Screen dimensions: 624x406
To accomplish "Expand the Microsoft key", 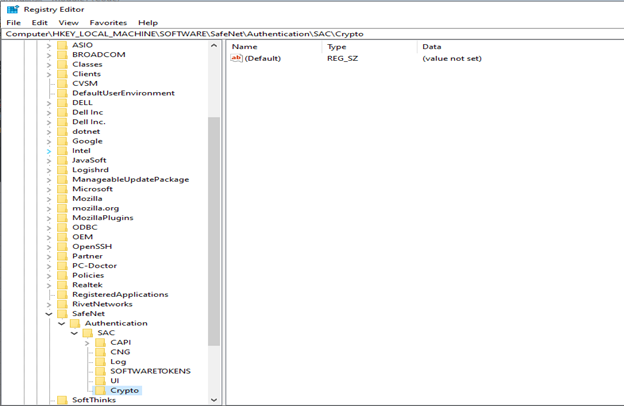I will click(x=49, y=189).
